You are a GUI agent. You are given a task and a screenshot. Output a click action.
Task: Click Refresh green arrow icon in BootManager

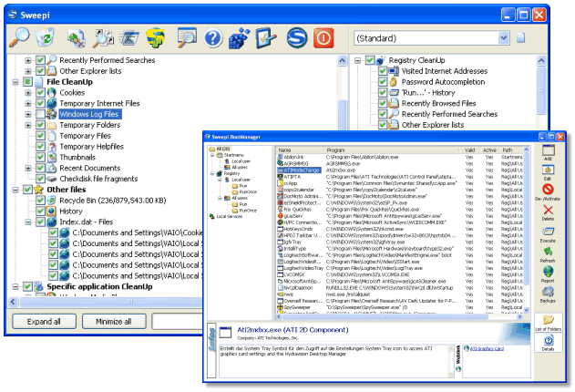tap(548, 252)
